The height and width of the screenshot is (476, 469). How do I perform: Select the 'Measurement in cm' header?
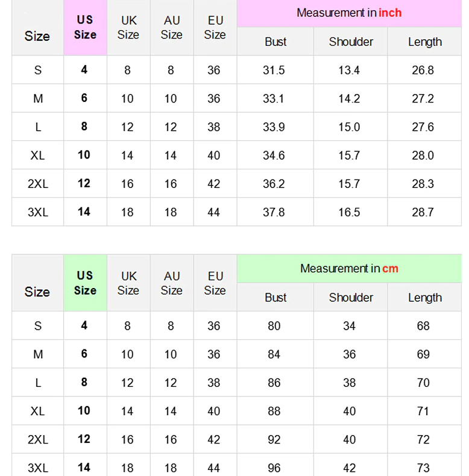(x=349, y=268)
